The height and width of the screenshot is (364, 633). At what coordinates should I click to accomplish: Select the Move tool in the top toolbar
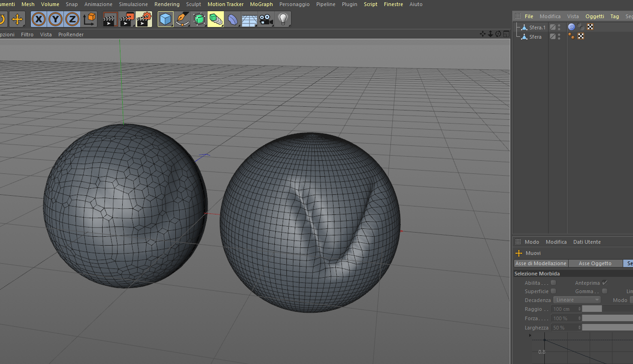tap(17, 19)
